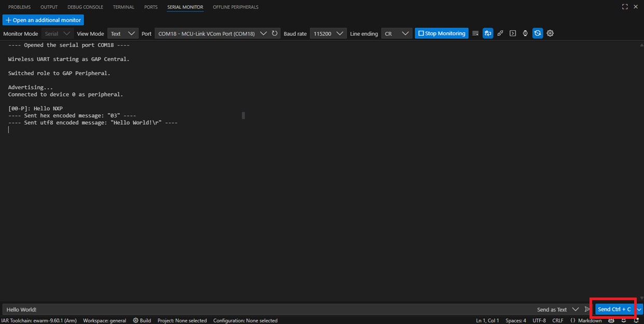Open serial monitor settings gear
The width and height of the screenshot is (644, 324).
[x=550, y=33]
